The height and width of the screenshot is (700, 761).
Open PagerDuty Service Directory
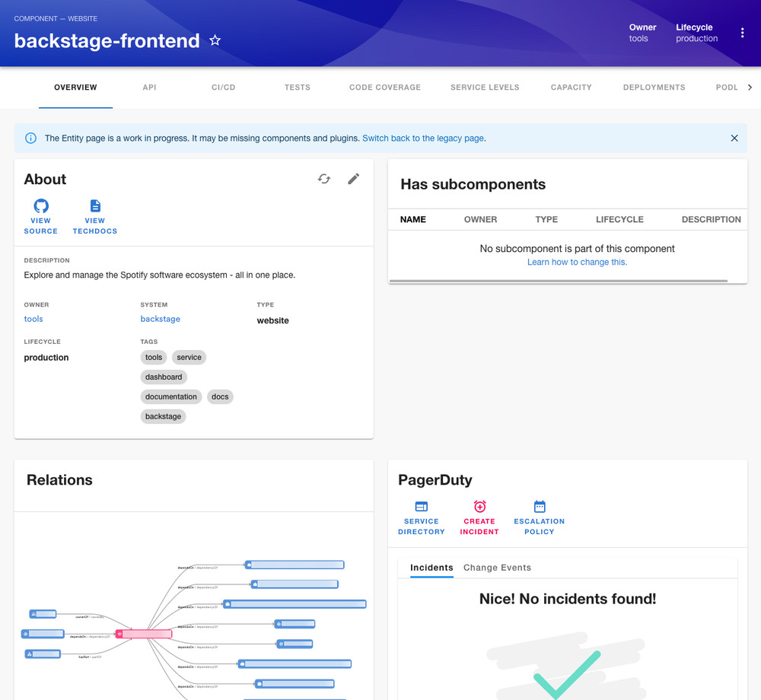pos(422,518)
